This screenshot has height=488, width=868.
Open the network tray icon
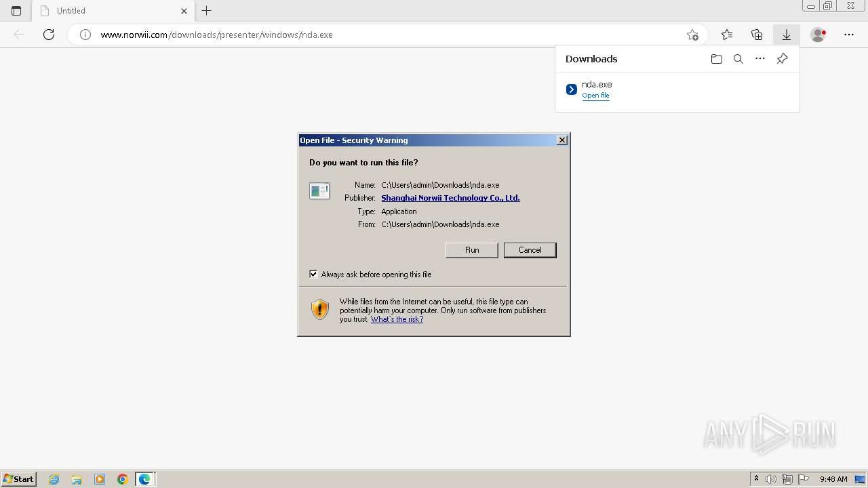[787, 479]
